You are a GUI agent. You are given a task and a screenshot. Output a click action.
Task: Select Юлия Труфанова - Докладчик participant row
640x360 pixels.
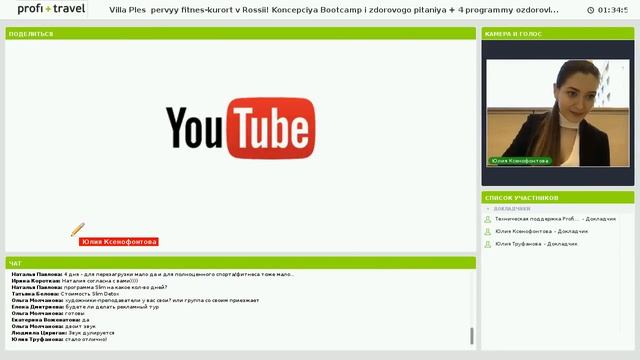click(x=536, y=244)
